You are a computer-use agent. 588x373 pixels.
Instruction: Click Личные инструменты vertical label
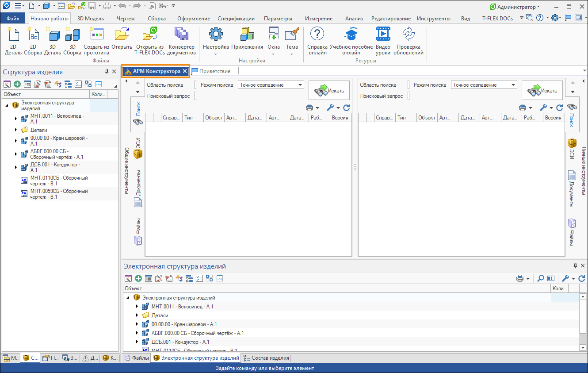tap(584, 171)
